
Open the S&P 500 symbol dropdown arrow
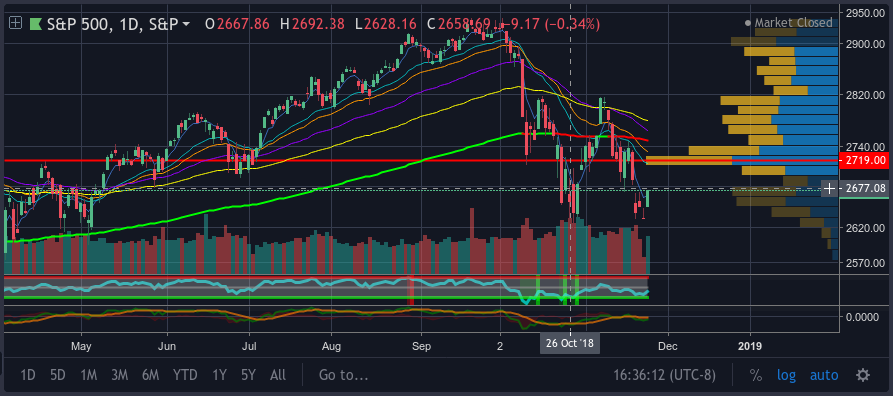pyautogui.click(x=186, y=24)
